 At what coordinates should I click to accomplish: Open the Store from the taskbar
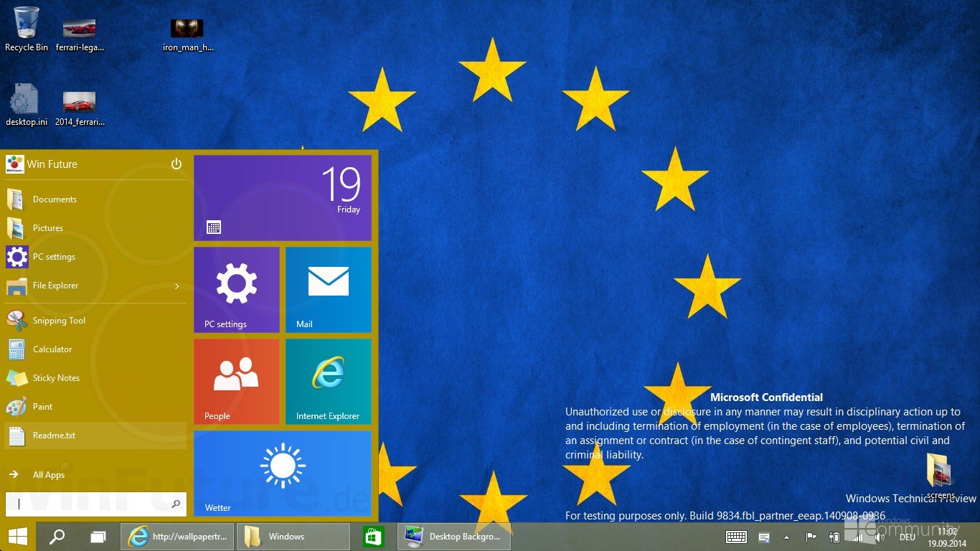(x=373, y=537)
